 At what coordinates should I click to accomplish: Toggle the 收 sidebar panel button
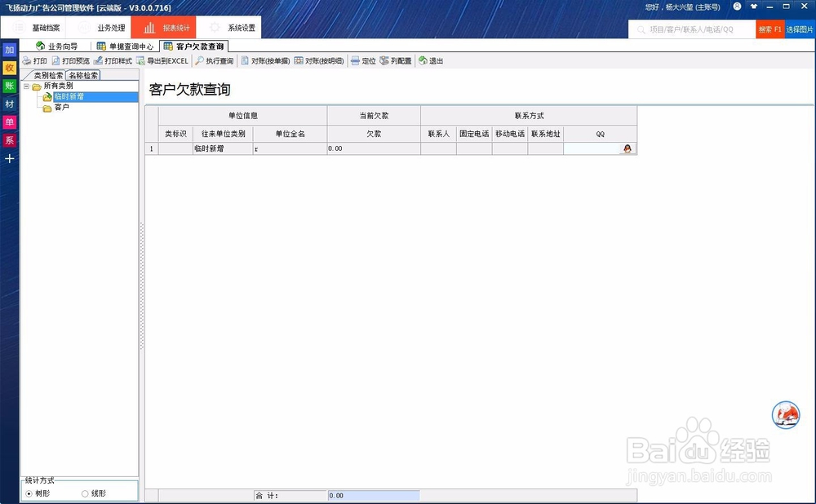pyautogui.click(x=9, y=68)
